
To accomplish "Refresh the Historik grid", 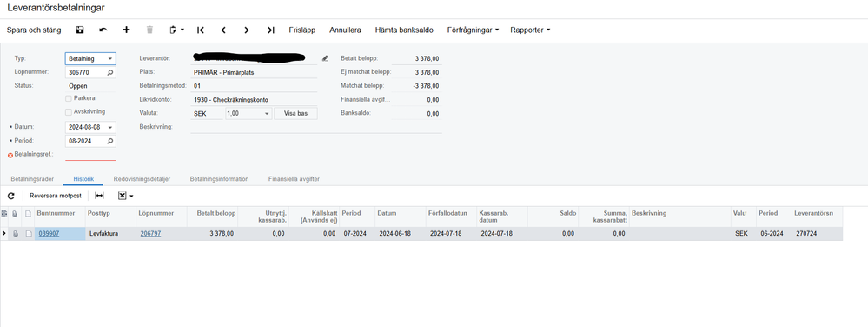I will point(11,196).
